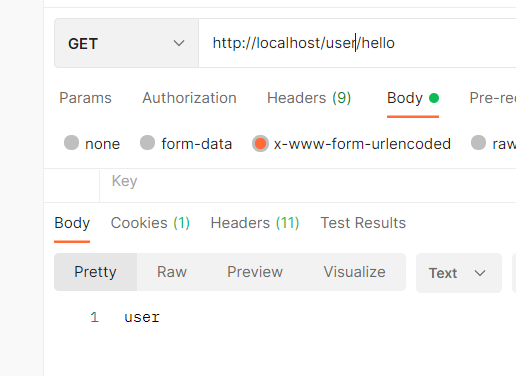516x376 pixels.
Task: Show the Test Results tab
Action: (x=363, y=223)
